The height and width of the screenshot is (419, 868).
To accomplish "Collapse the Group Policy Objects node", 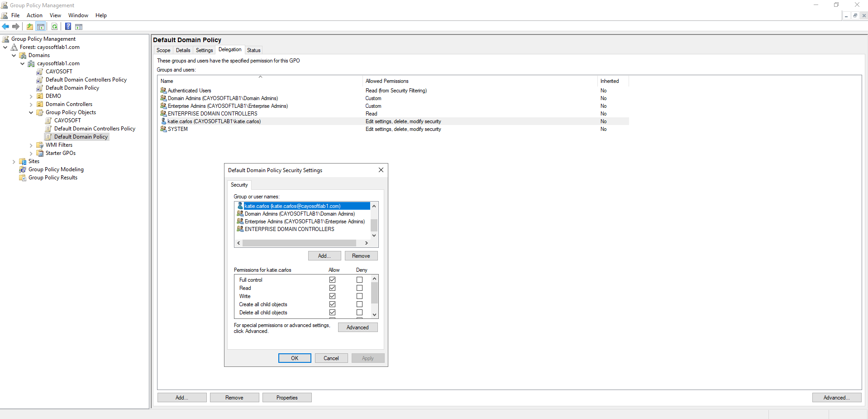I will [31, 112].
